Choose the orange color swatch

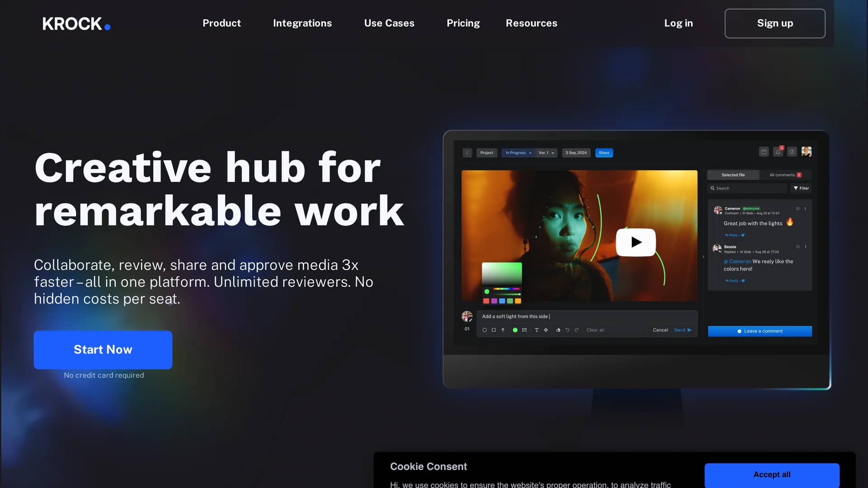518,301
